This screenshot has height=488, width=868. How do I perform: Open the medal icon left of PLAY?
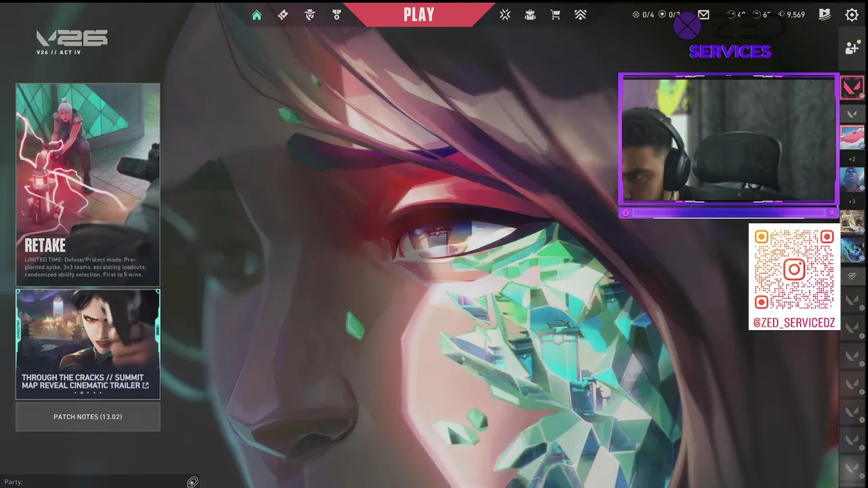pos(336,15)
